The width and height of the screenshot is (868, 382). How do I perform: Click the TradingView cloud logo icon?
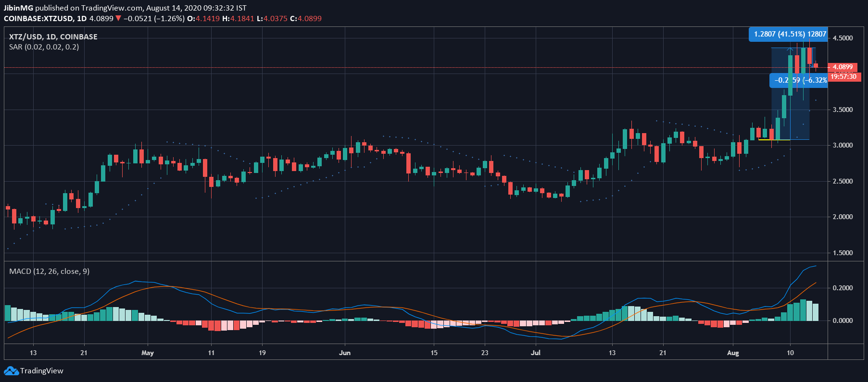pos(11,371)
